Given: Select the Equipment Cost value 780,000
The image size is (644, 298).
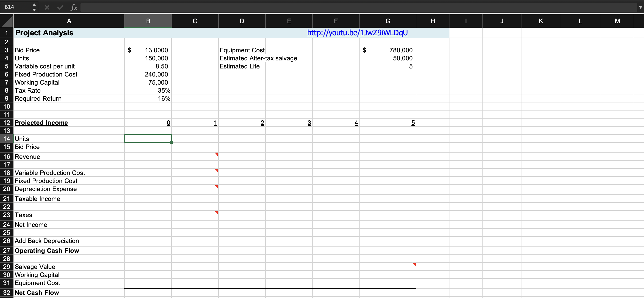Looking at the screenshot, I should pyautogui.click(x=388, y=50).
